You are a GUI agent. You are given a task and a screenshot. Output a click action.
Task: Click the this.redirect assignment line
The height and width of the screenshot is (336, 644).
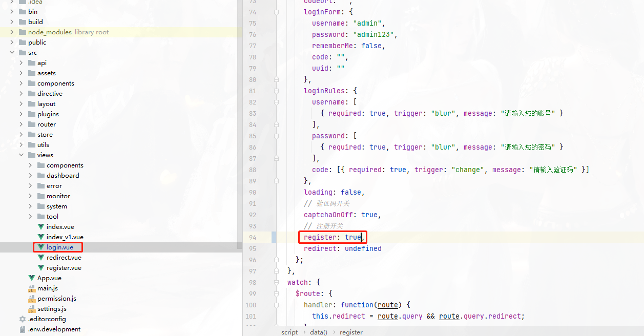pos(419,316)
